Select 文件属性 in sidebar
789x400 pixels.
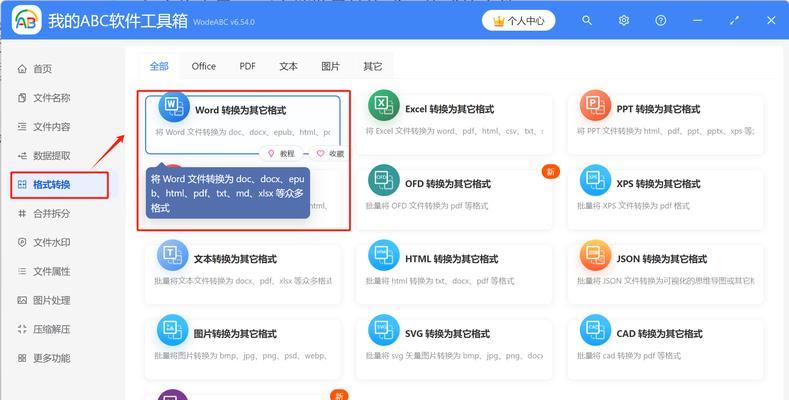pos(52,272)
